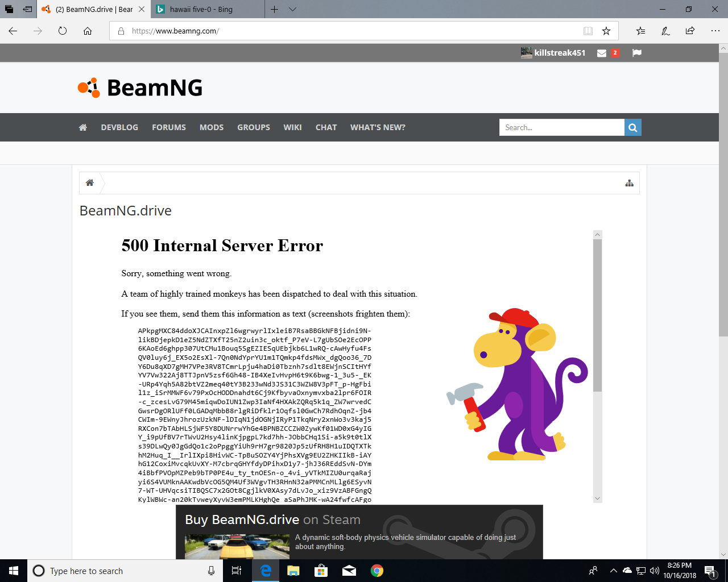Screen dimensions: 728x582
Task: Click the error frame scrollbar thumb
Action: (x=597, y=315)
